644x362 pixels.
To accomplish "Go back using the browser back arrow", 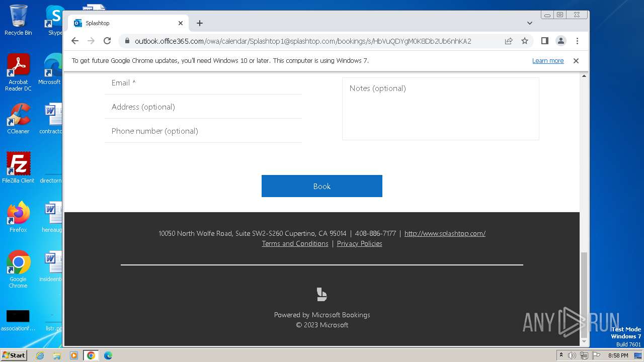I will 75,41.
